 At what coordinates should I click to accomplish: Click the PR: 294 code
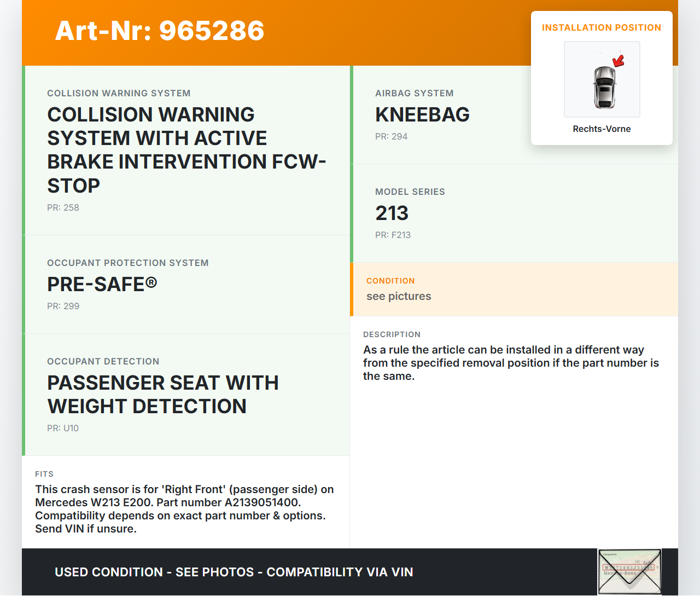tap(391, 136)
